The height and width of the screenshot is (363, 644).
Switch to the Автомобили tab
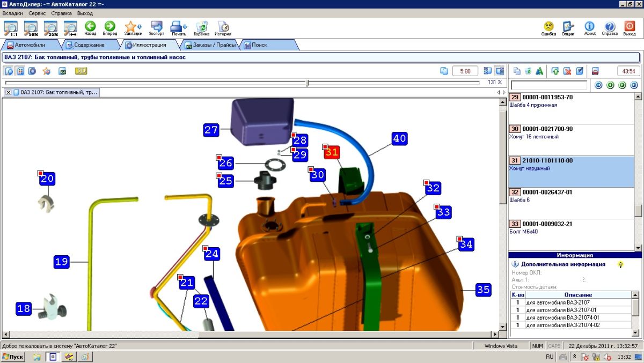coord(30,45)
